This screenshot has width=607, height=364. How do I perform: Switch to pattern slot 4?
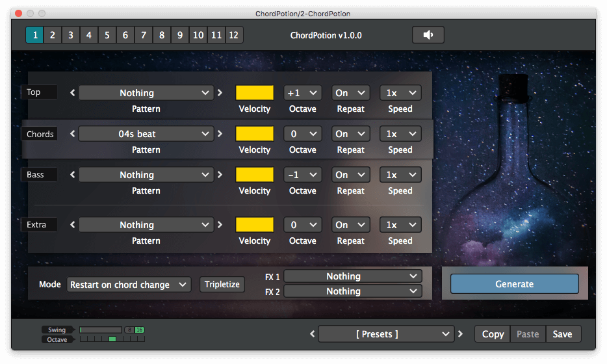pyautogui.click(x=88, y=35)
